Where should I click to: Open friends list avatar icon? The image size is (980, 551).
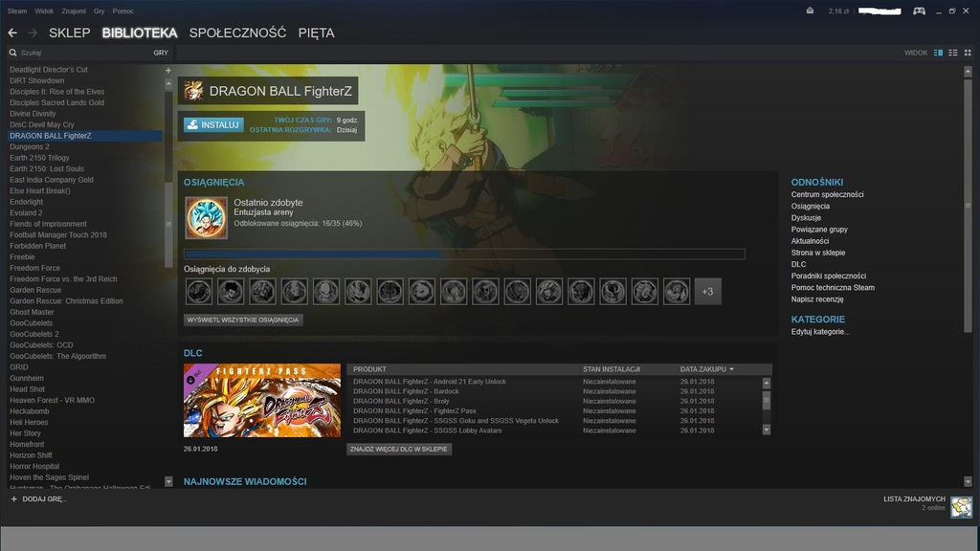[x=961, y=507]
